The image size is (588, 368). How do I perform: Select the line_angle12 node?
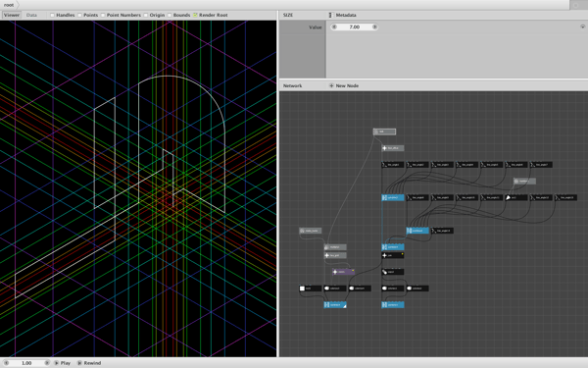pos(541,197)
